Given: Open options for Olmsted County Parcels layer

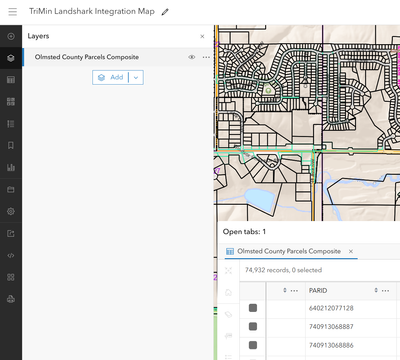Looking at the screenshot, I should (x=206, y=57).
